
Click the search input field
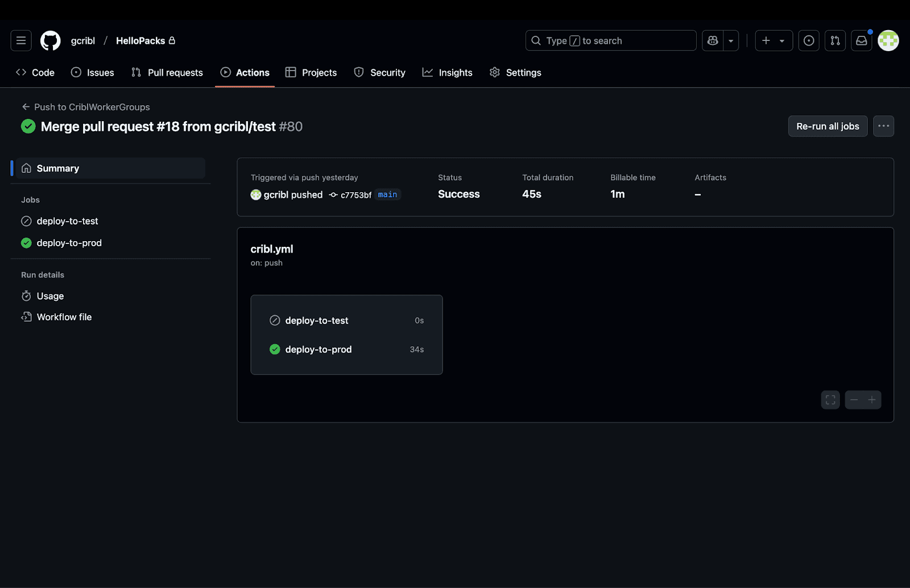click(x=611, y=40)
